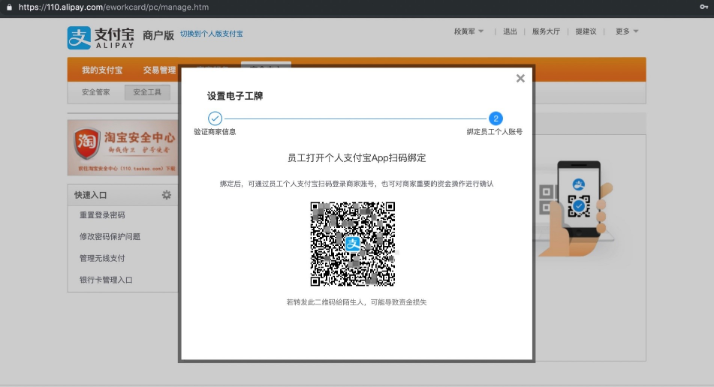Select 安全工具 sub-tab
This screenshot has width=714, height=387.
pyautogui.click(x=147, y=92)
